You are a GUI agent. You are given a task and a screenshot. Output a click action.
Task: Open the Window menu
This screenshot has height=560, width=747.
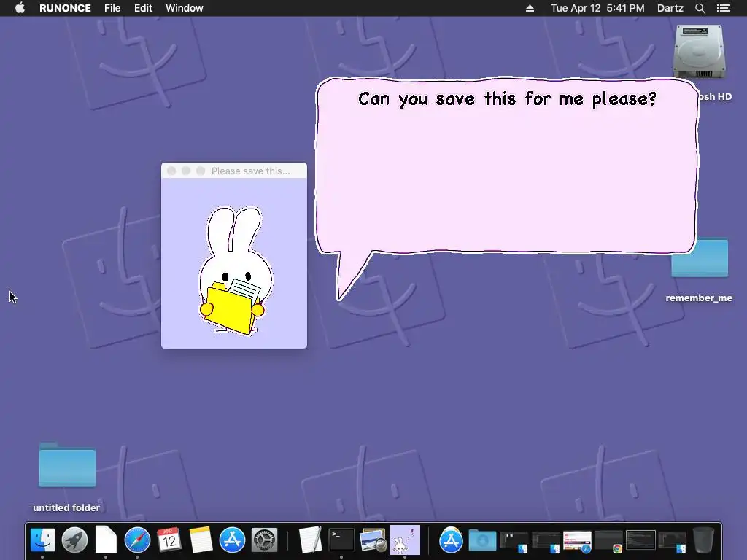[x=185, y=8]
